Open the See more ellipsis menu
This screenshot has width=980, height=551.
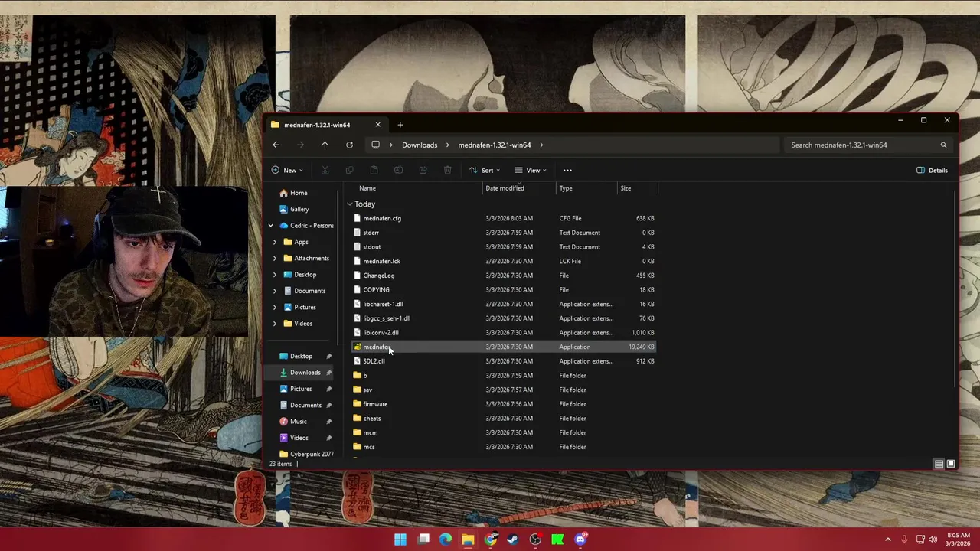(x=567, y=170)
